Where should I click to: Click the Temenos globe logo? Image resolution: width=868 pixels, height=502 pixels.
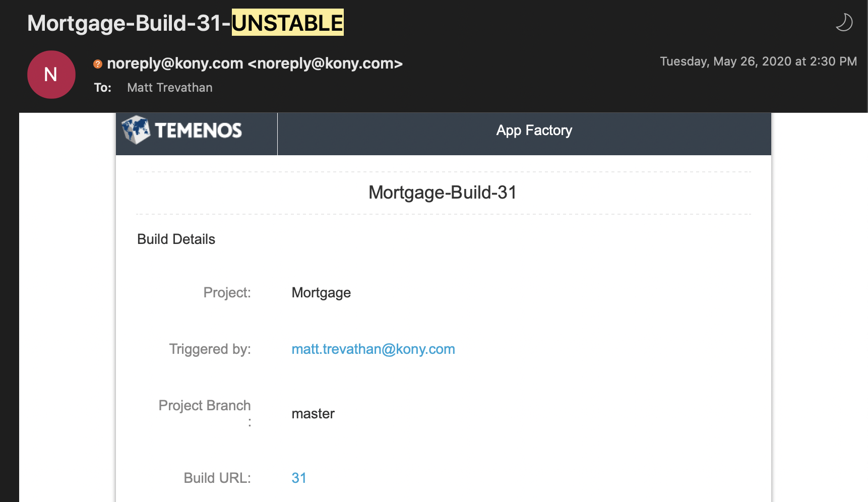click(135, 130)
